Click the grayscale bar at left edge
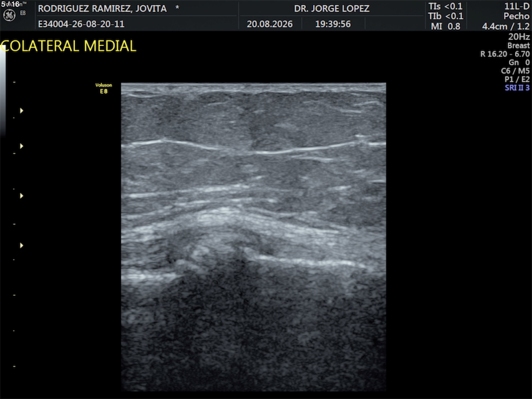The height and width of the screenshot is (399, 532). pyautogui.click(x=3, y=91)
